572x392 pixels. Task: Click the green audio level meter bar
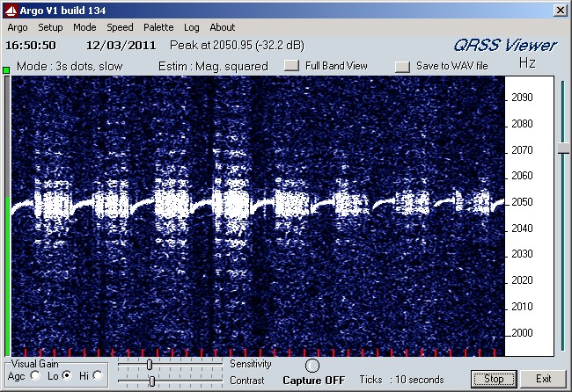pos(7,276)
